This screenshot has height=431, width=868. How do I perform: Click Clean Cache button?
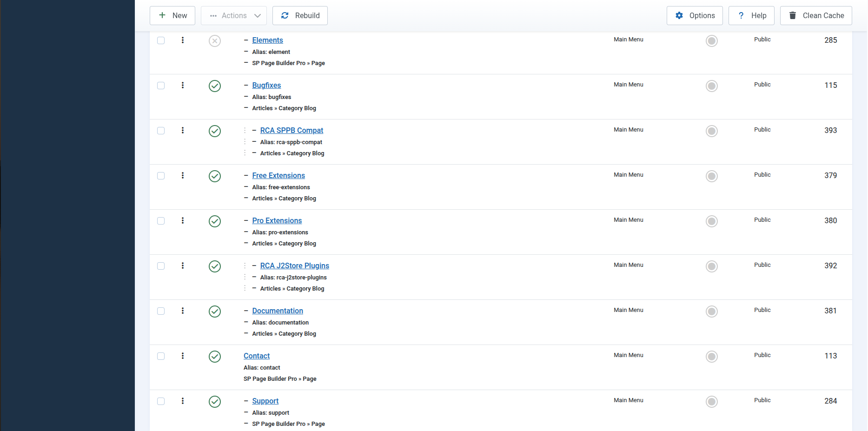[x=816, y=15]
